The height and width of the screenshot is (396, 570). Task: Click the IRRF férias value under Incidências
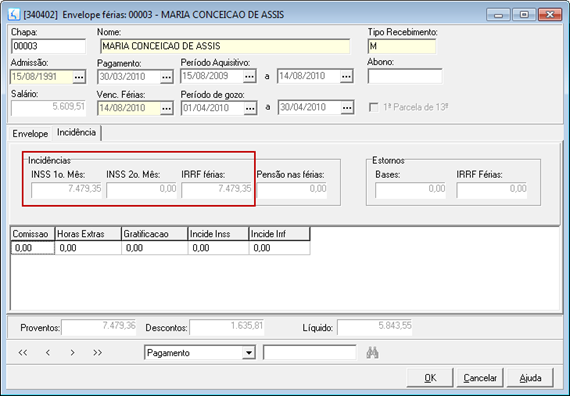(216, 190)
